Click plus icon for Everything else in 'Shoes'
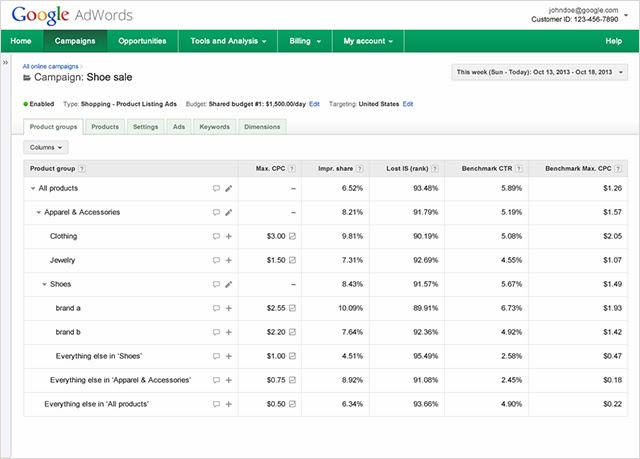640x459 pixels. coord(229,356)
